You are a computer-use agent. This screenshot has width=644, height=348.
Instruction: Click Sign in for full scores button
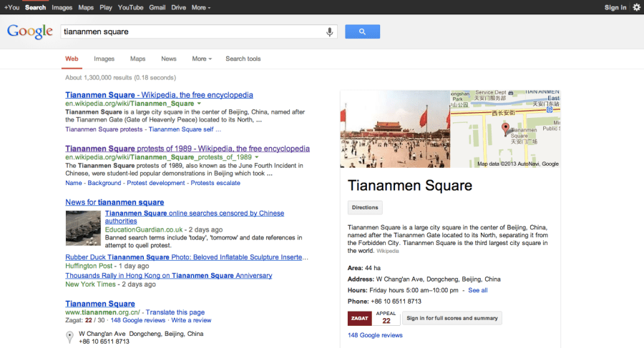click(x=452, y=318)
